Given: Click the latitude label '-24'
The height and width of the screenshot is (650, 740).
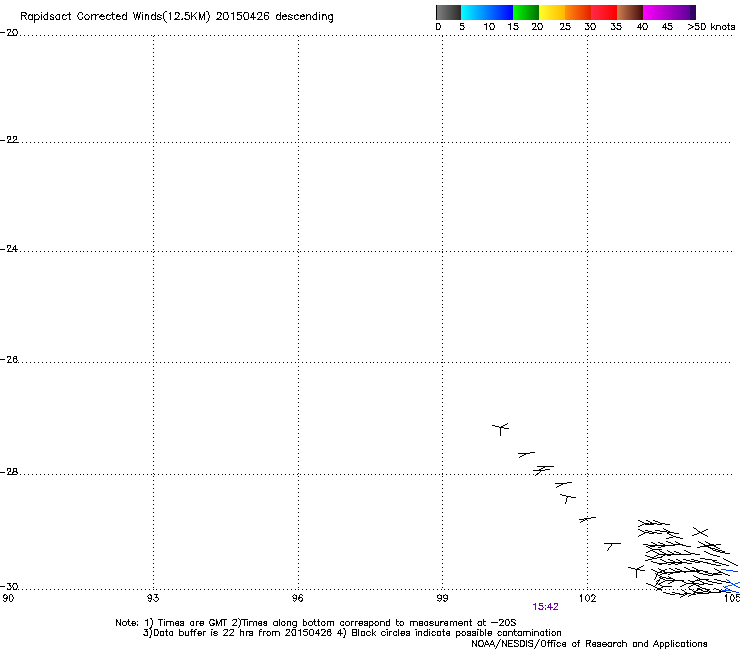Looking at the screenshot, I should point(9,249).
